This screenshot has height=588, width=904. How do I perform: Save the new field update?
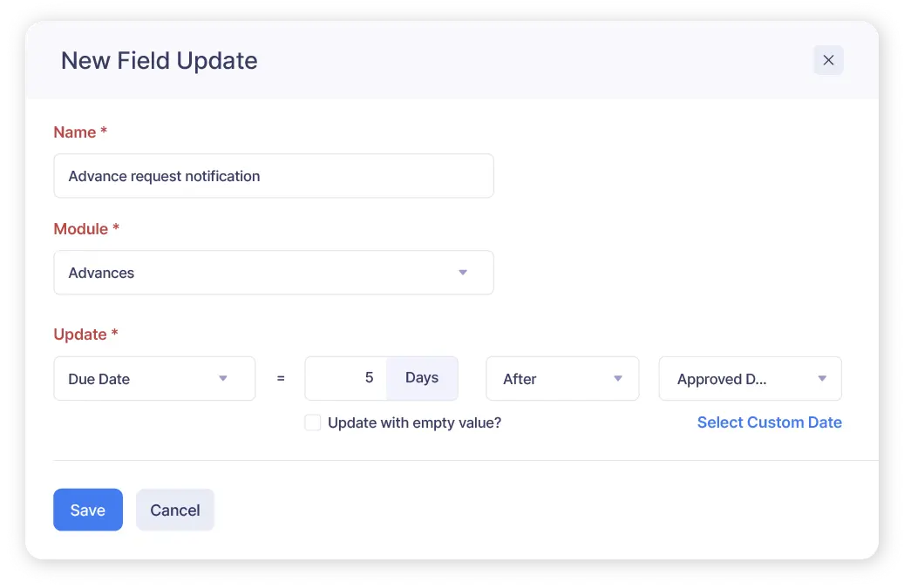click(88, 510)
